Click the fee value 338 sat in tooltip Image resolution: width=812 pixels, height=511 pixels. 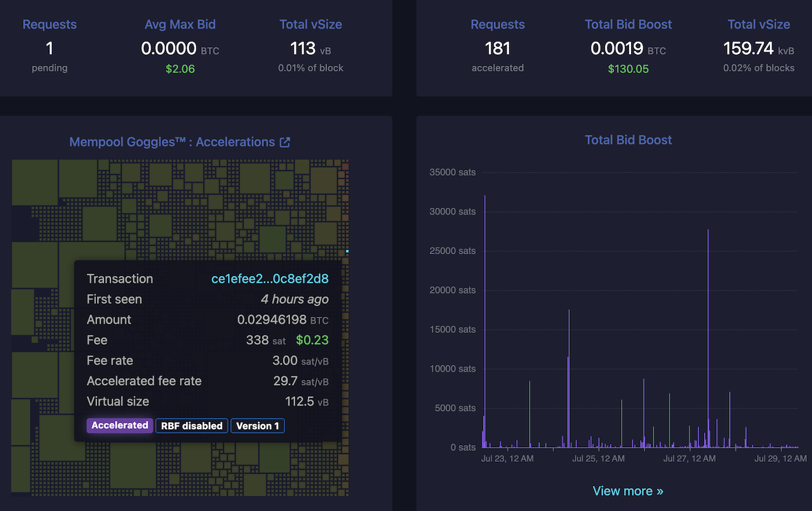pyautogui.click(x=256, y=340)
